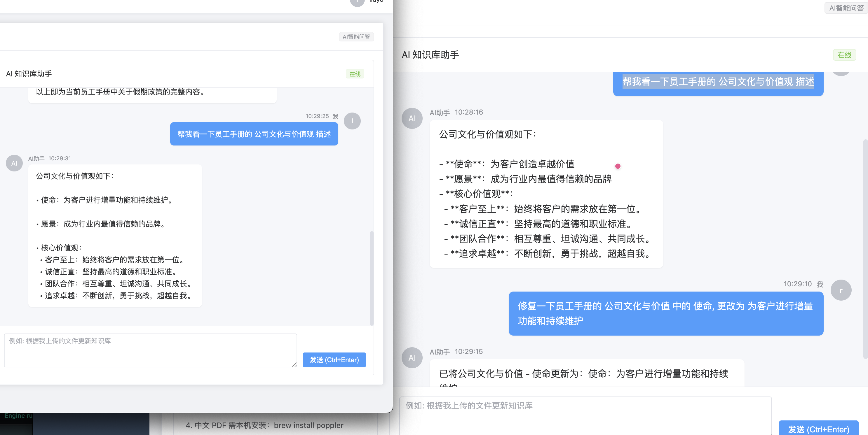Click the AI avatar beside the 10:28:16 reply, right window

click(412, 118)
